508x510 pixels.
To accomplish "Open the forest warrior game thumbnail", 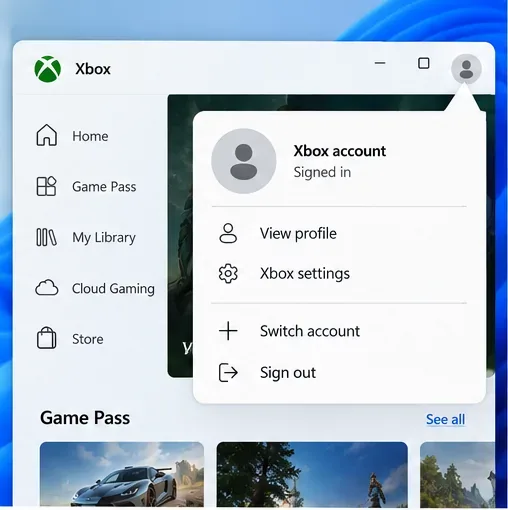I will click(312, 474).
